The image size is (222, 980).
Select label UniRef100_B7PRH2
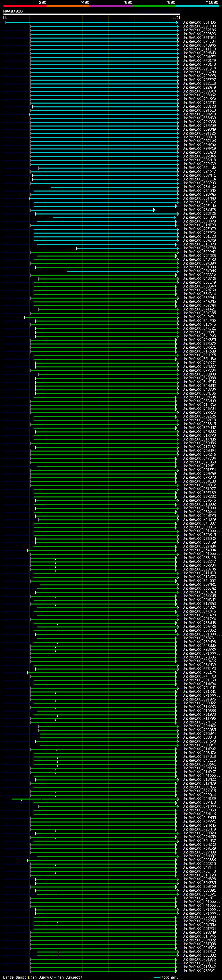coord(199,252)
